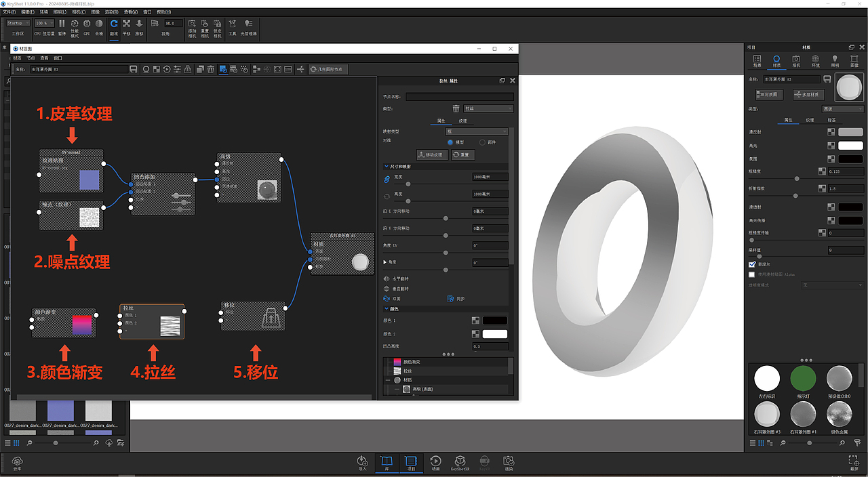This screenshot has width=868, height=477.
Task: Open the 光管理器 light manager
Action: tap(248, 24)
